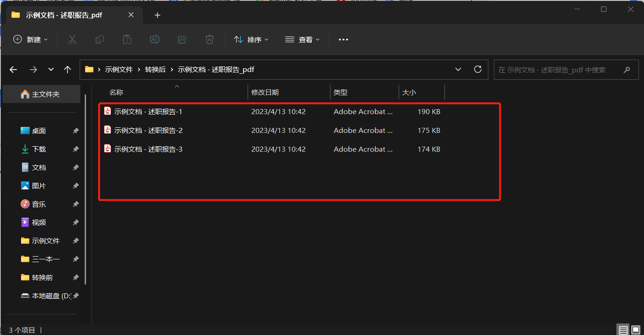The image size is (644, 335).
Task: Cut the selected file using the scissors icon
Action: pos(72,39)
